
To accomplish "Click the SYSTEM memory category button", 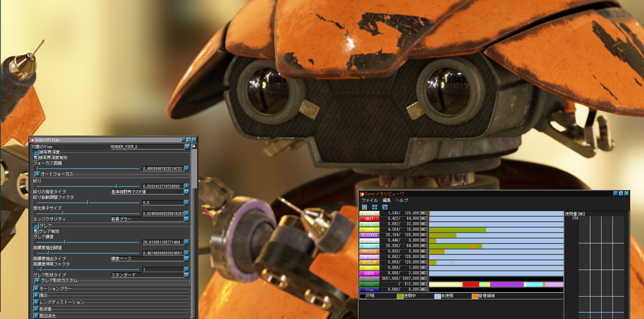I will click(x=369, y=241).
